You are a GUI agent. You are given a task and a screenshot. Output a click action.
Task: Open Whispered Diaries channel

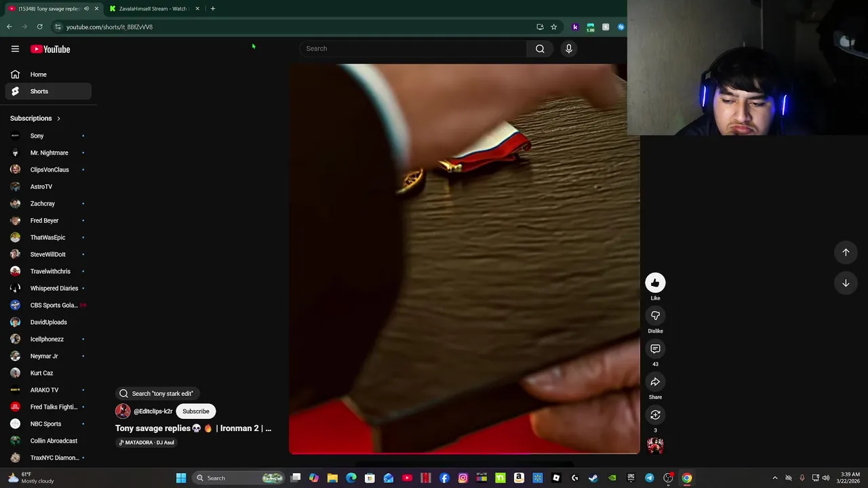48,288
